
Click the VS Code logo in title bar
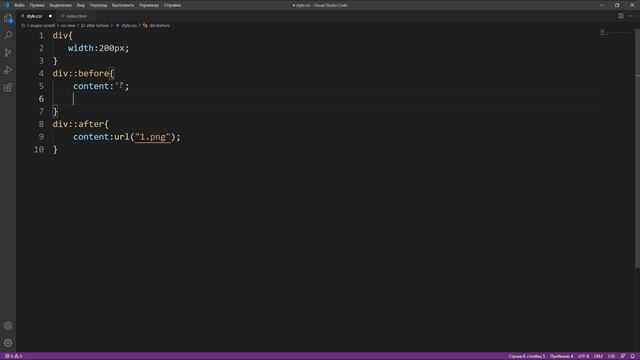click(x=6, y=5)
